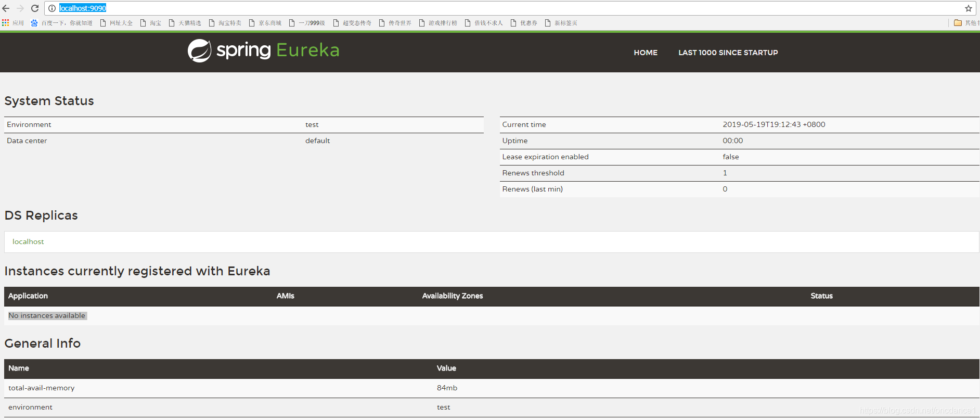Open the 淘宝 bookmark
Viewport: 980px width, 420px height.
151,23
